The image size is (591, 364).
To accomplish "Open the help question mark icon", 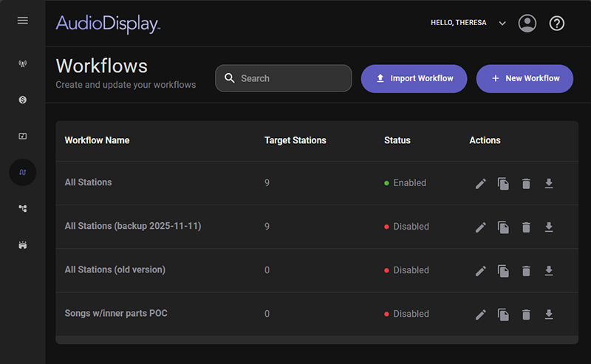I will 557,24.
